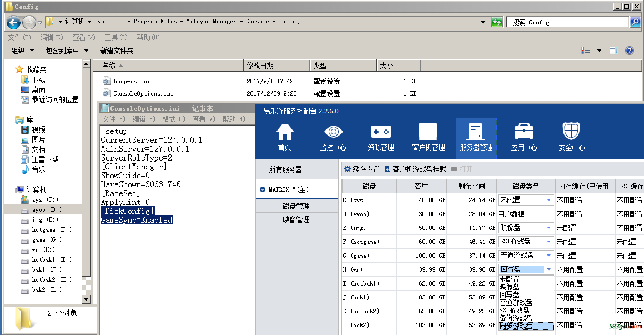The height and width of the screenshot is (335, 644).
Task: Open 资源管理 resource management icon
Action: [x=380, y=137]
